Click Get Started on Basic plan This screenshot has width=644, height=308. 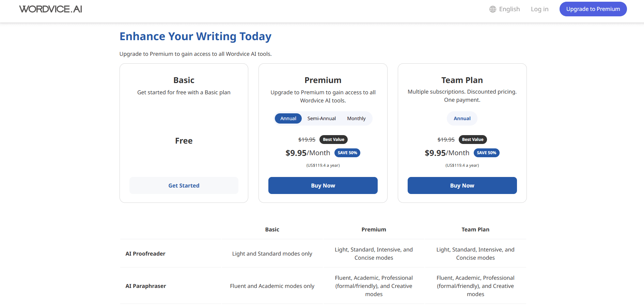[x=184, y=185]
